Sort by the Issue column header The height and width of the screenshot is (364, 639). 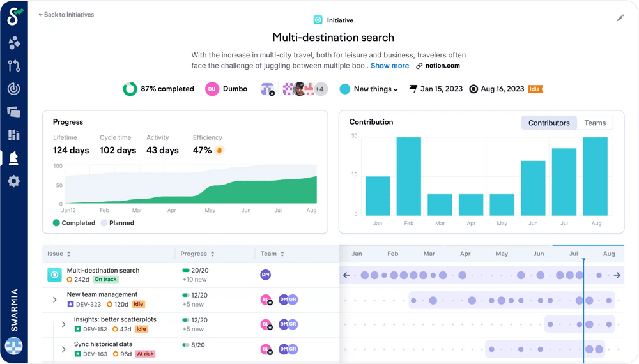click(59, 254)
